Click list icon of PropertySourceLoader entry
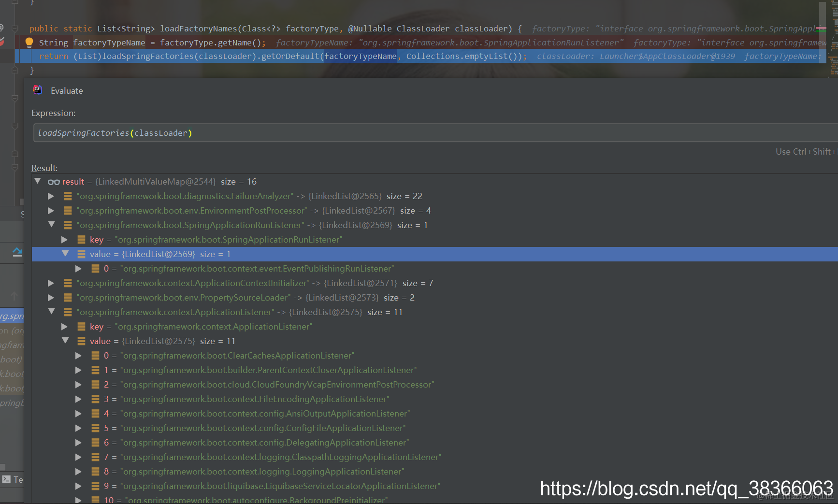This screenshot has height=504, width=838. pyautogui.click(x=68, y=298)
